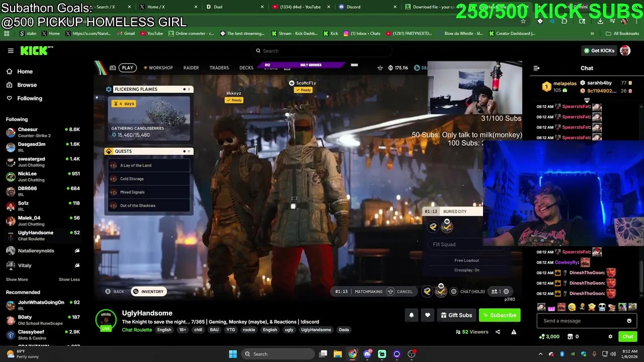Open the Cheesur channel

click(43, 133)
